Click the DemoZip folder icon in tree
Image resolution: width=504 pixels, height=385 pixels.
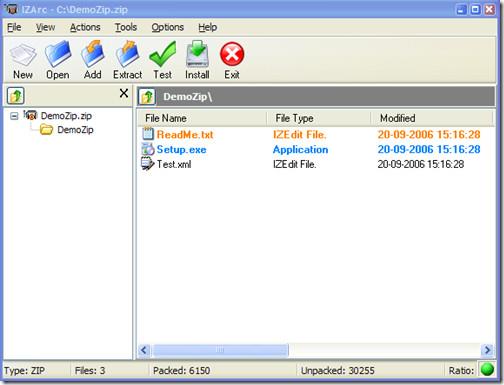pyautogui.click(x=46, y=129)
